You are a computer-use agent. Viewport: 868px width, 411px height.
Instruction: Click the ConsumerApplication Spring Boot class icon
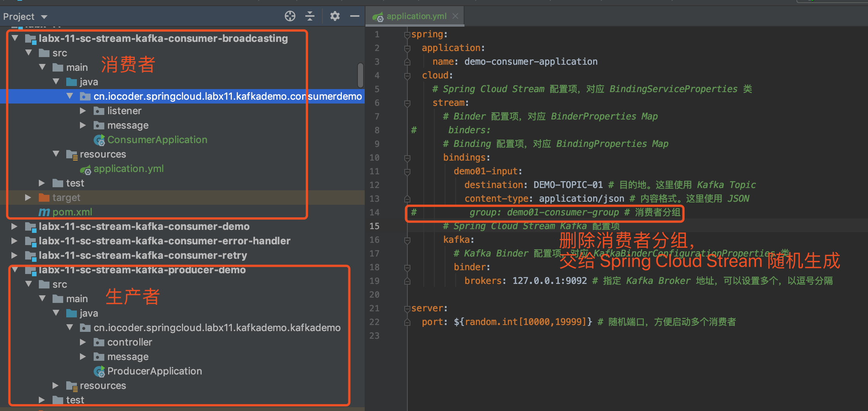click(99, 140)
